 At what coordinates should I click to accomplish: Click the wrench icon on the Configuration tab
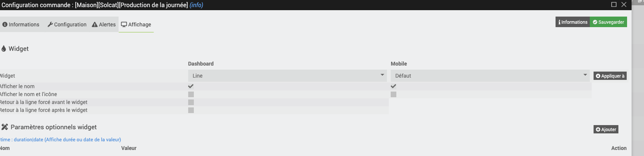click(x=50, y=24)
